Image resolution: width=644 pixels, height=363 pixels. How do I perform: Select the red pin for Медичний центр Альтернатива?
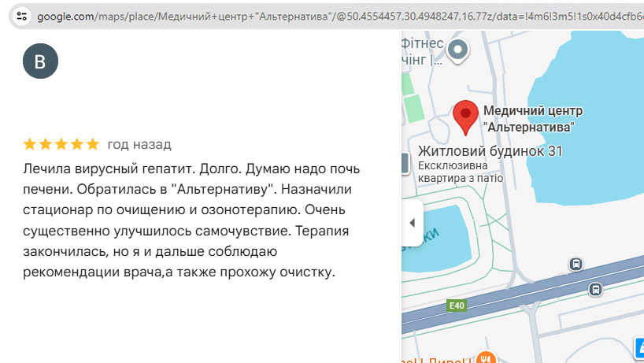(465, 117)
